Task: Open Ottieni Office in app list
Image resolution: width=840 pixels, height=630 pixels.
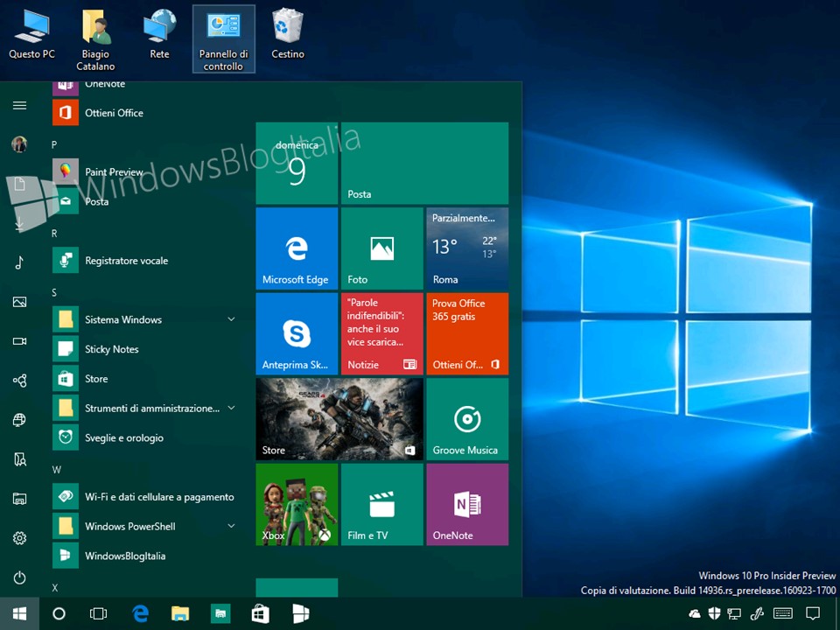Action: point(144,113)
